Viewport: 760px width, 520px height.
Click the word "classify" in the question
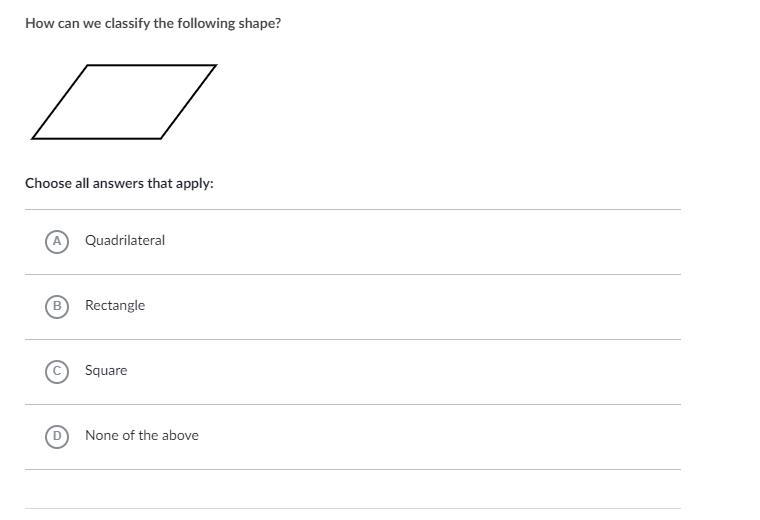coord(127,24)
